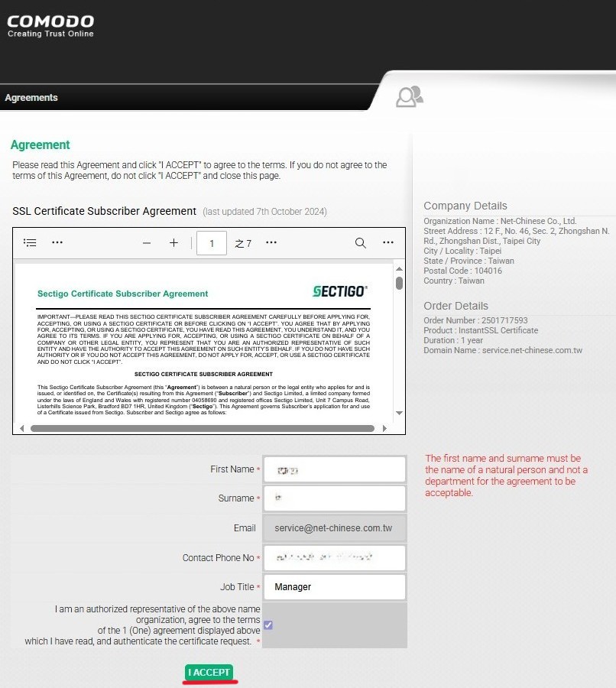Image resolution: width=616 pixels, height=688 pixels.
Task: Click the Contact Phone No field
Action: point(334,558)
